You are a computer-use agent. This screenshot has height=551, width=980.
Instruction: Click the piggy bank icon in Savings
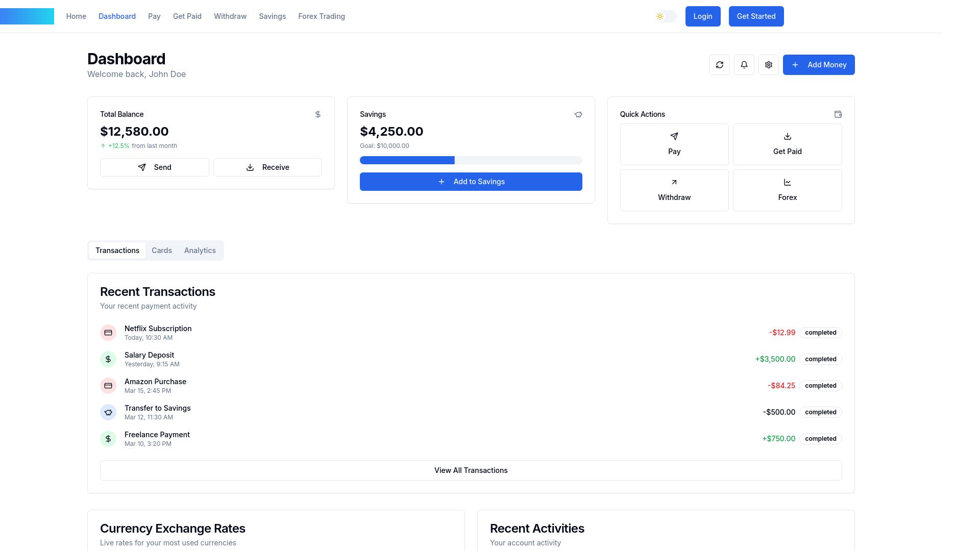(578, 114)
